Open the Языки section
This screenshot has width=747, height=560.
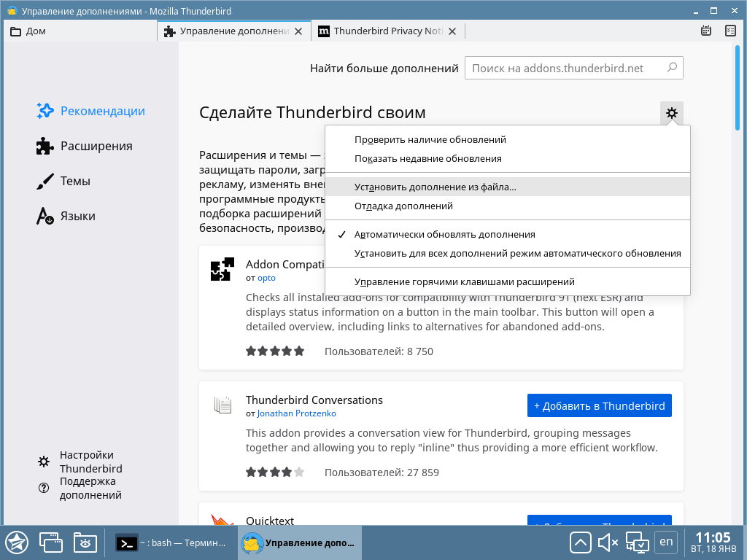click(x=77, y=216)
